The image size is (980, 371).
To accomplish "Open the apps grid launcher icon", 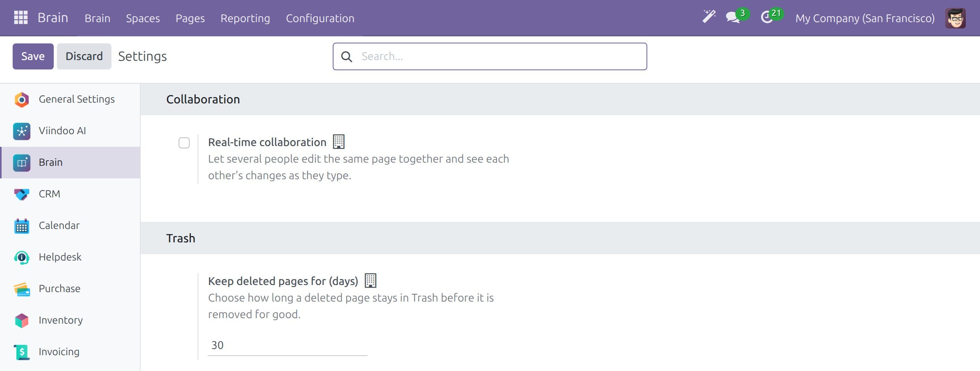I will pyautogui.click(x=21, y=18).
